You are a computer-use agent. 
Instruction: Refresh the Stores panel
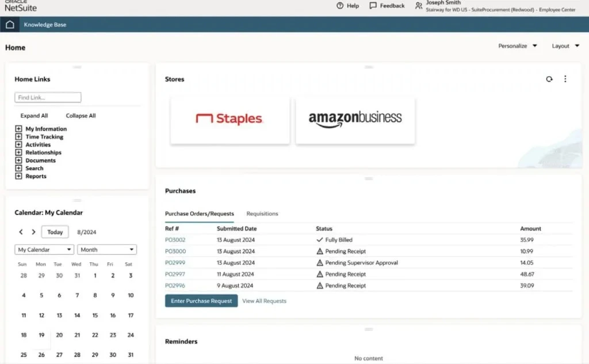tap(549, 79)
